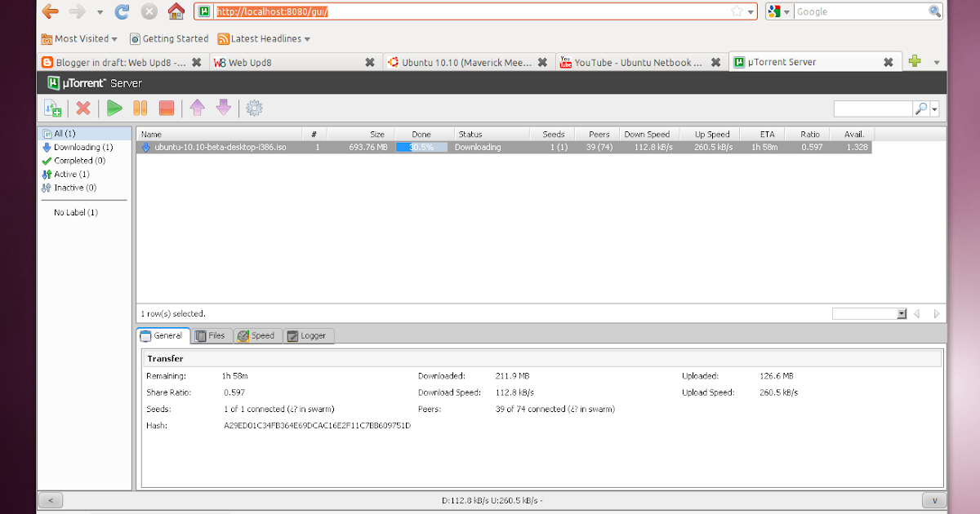Select the All (1) category
The width and height of the screenshot is (980, 514).
click(86, 134)
